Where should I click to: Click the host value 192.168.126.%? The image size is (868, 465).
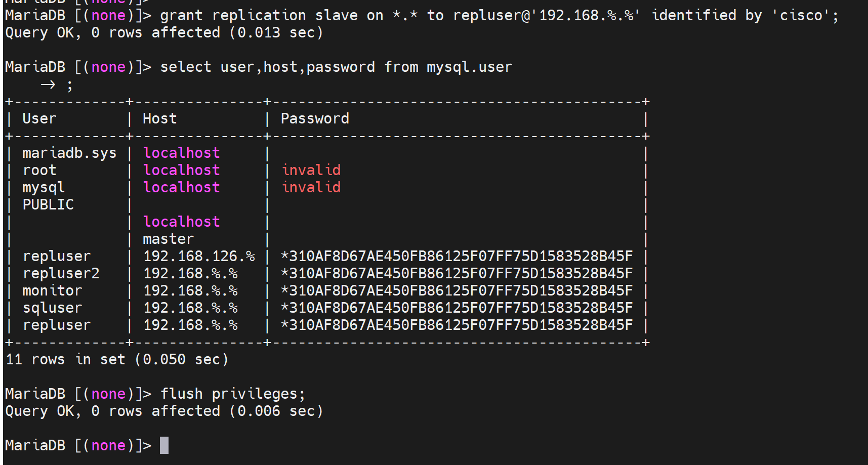(x=199, y=256)
